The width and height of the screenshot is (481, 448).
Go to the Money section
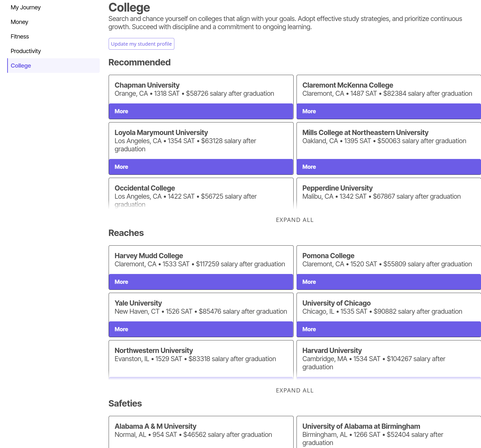[x=20, y=22]
